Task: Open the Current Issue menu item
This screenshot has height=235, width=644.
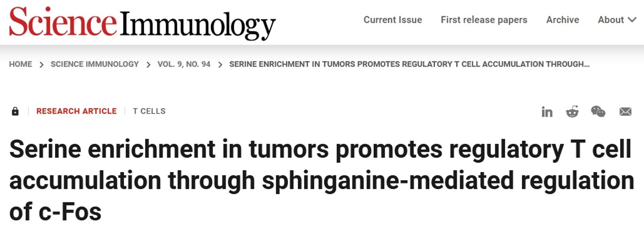Action: pyautogui.click(x=393, y=20)
